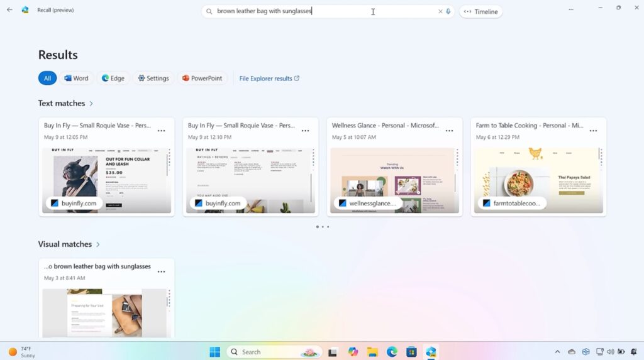Open the Recall more options menu in title bar
The height and width of the screenshot is (360, 644).
570,9
